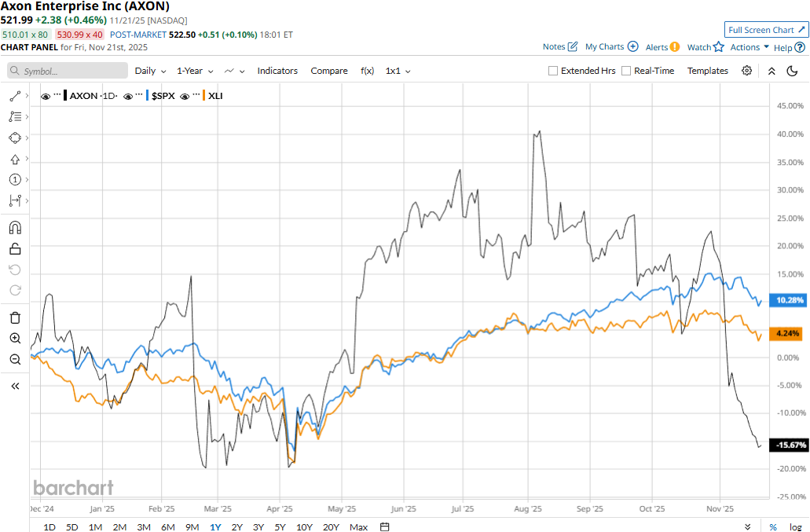
Task: Select the 6M time range
Action: tap(168, 526)
